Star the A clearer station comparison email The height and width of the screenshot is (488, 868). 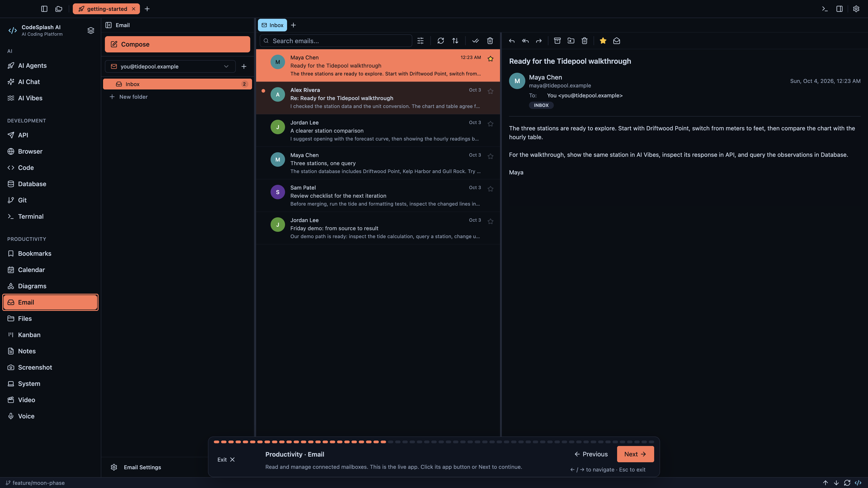pos(490,124)
